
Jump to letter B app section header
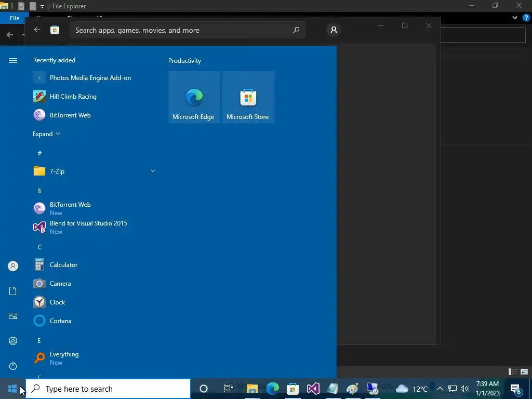click(x=39, y=191)
